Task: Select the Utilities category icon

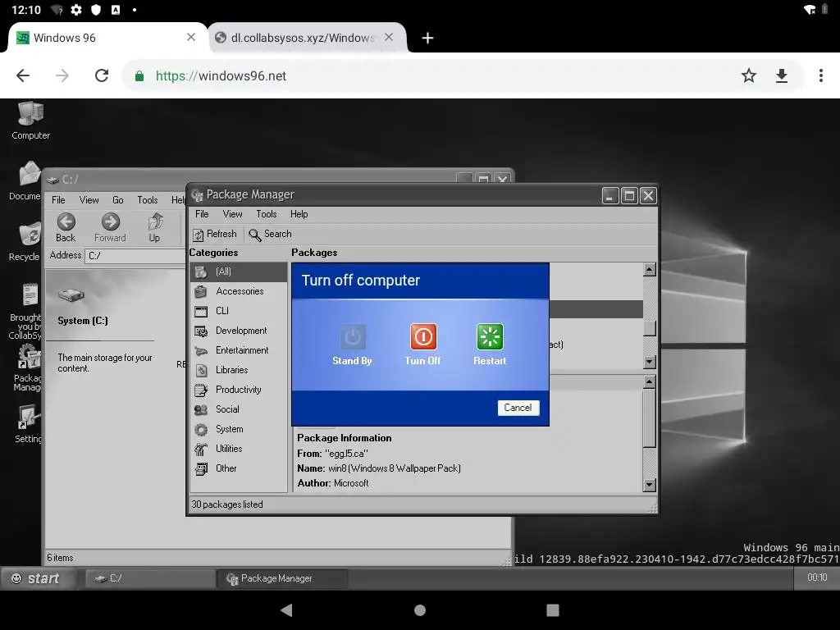Action: 201,449
